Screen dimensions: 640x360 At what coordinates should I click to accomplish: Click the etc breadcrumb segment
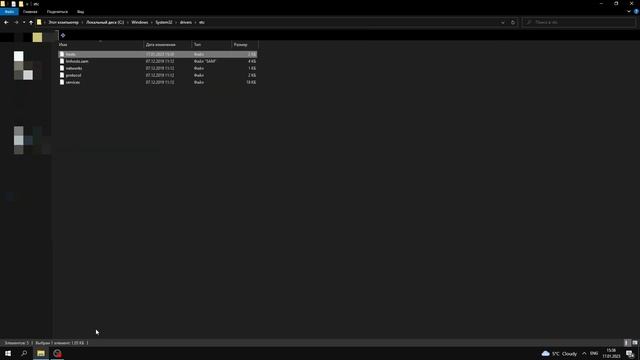point(202,22)
